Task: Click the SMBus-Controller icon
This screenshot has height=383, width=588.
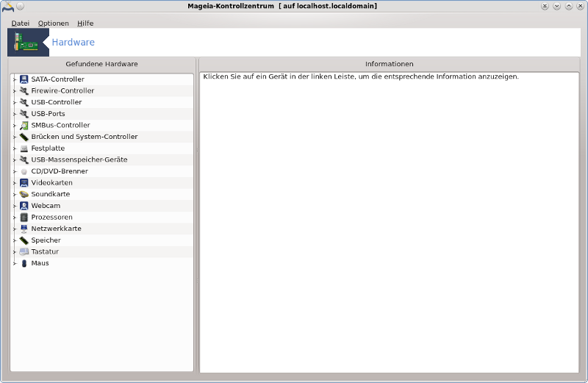Action: [x=24, y=125]
